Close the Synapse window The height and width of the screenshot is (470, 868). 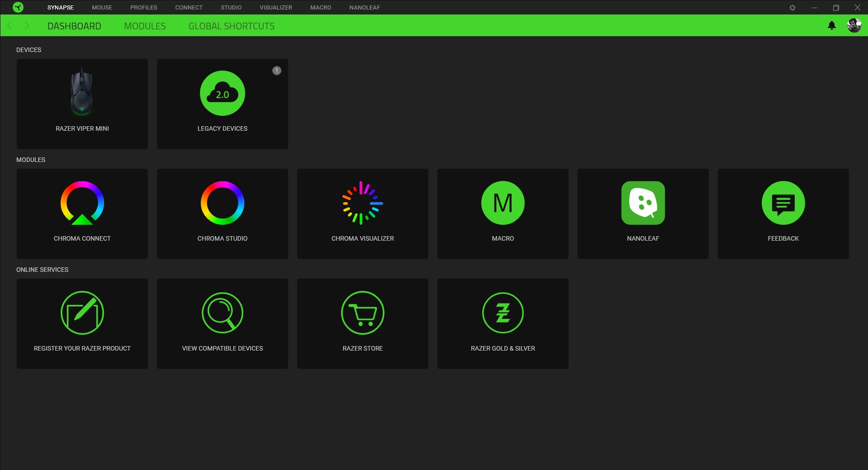coord(857,8)
